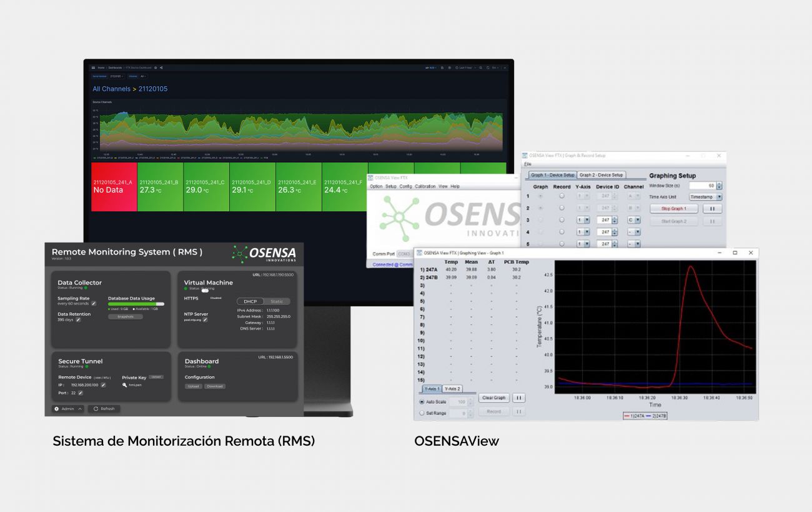Click the All Channels breadcrumb heading

[112, 89]
